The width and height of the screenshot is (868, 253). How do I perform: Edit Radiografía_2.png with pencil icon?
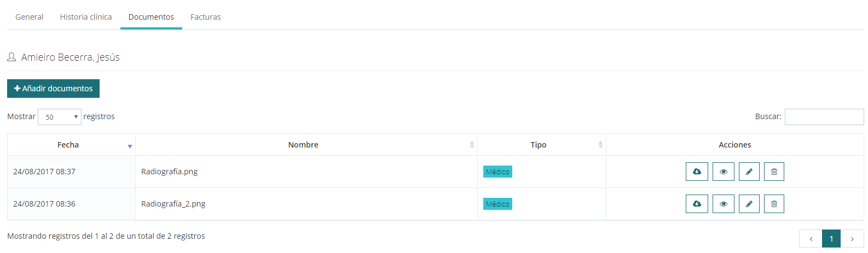click(x=749, y=204)
